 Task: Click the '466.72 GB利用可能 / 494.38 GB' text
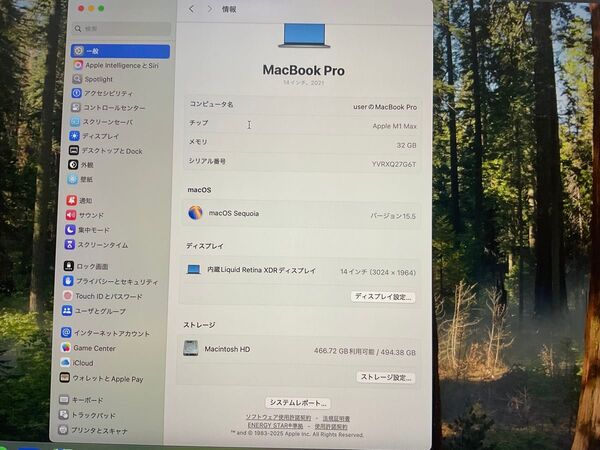365,351
